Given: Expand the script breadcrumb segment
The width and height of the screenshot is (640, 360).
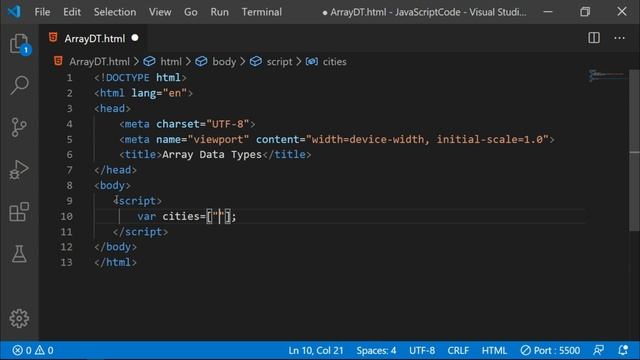Looking at the screenshot, I should pyautogui.click(x=279, y=62).
